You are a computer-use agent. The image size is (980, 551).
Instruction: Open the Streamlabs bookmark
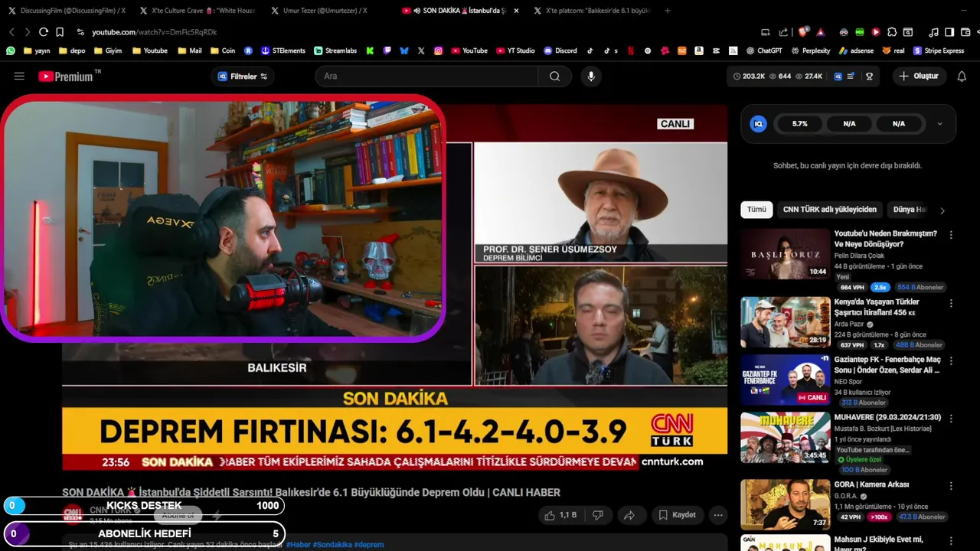335,51
